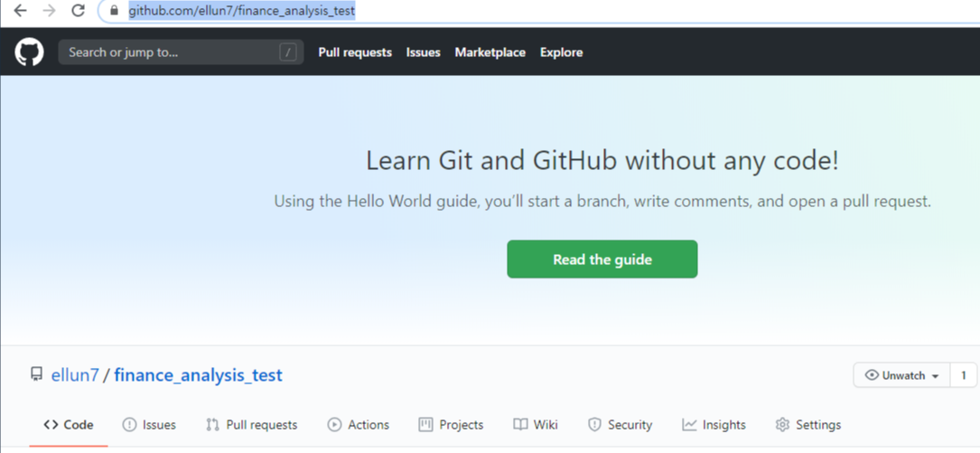Switch to the repository Issues tab
This screenshot has height=453, width=980.
[149, 425]
